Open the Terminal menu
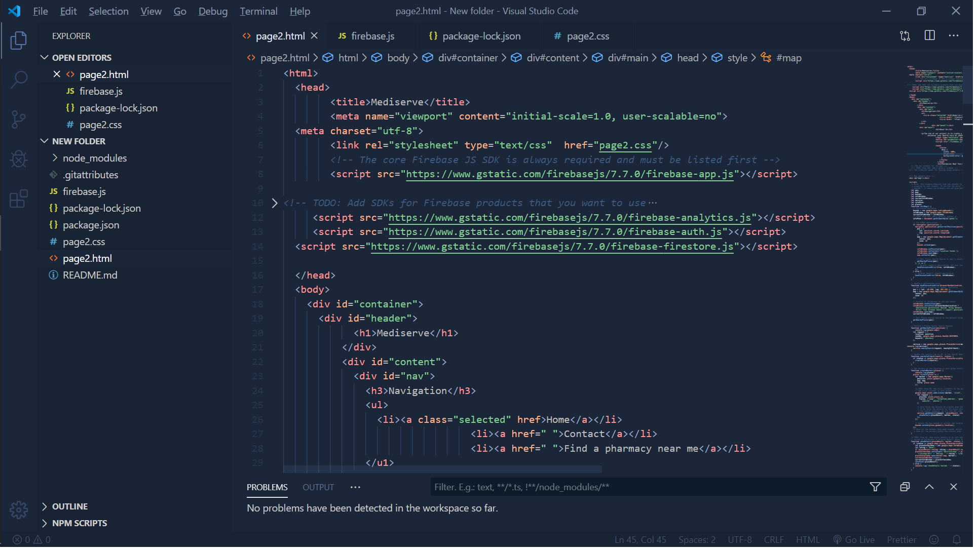 pyautogui.click(x=258, y=11)
